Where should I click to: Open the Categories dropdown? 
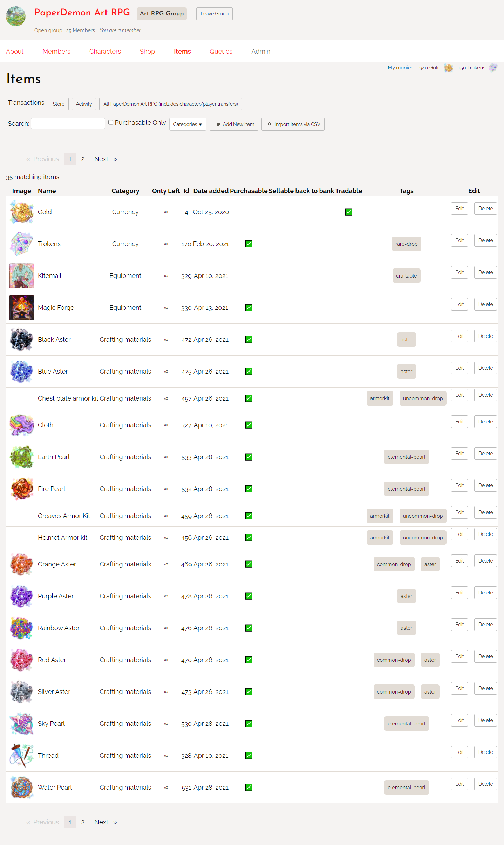tap(188, 124)
